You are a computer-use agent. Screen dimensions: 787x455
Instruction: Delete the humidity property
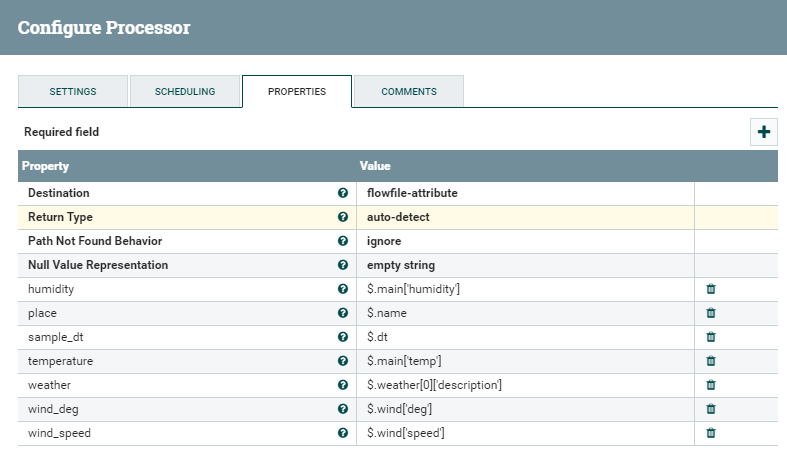pos(711,289)
